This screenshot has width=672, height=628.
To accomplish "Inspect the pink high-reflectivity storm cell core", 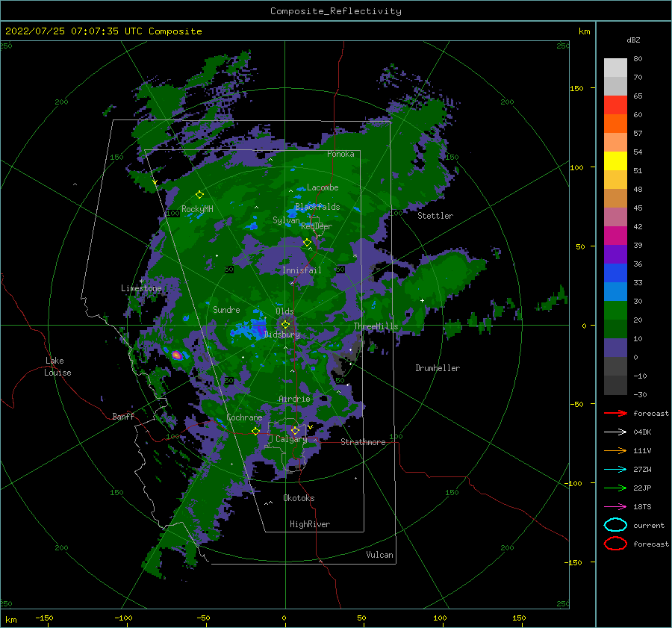I will [x=176, y=355].
